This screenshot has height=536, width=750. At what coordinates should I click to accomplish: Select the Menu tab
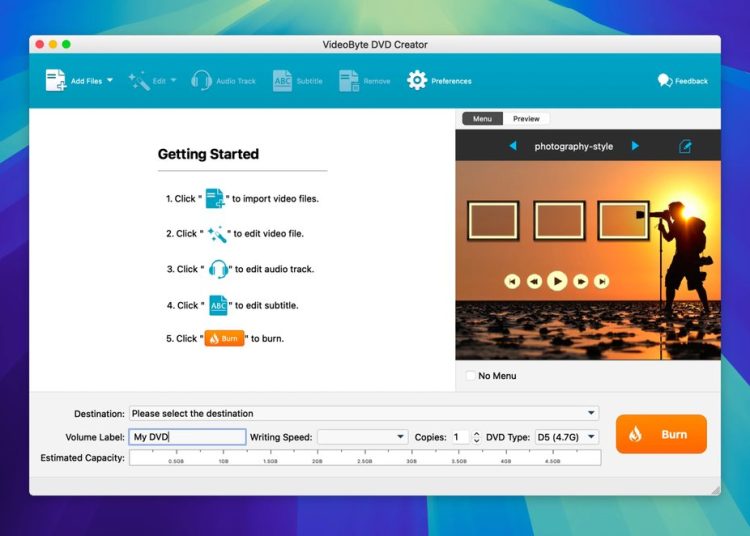coord(482,119)
